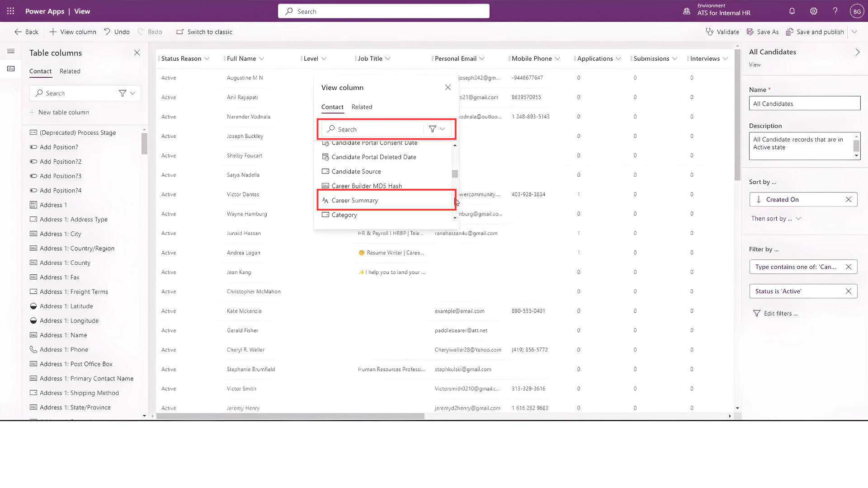868x488 pixels.
Task: Open settings gear icon
Action: (814, 11)
